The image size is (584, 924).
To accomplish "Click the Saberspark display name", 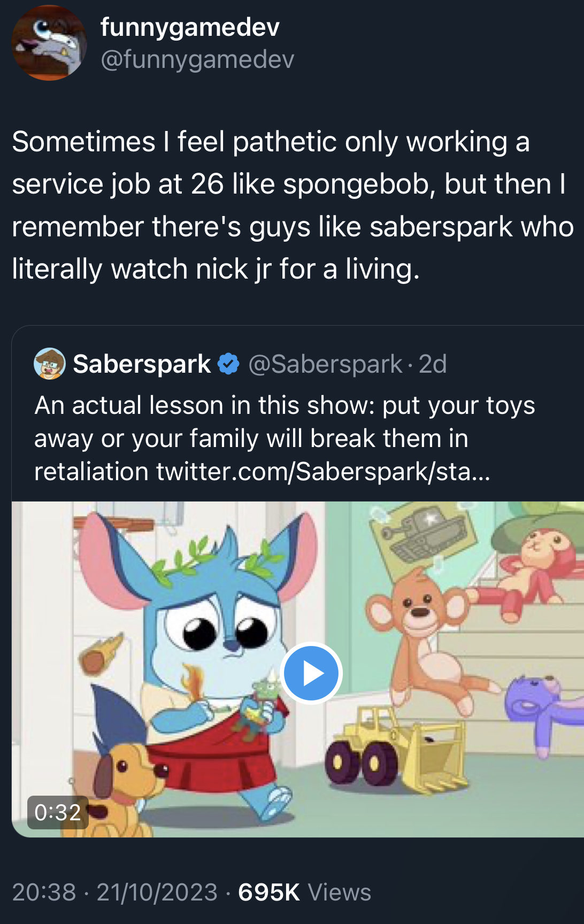I will click(x=142, y=364).
